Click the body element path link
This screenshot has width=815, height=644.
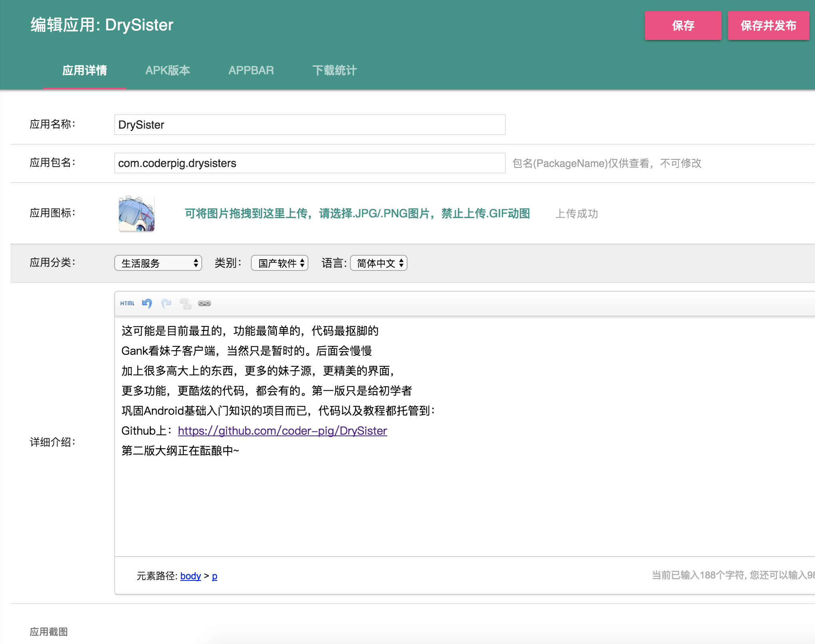coord(191,576)
